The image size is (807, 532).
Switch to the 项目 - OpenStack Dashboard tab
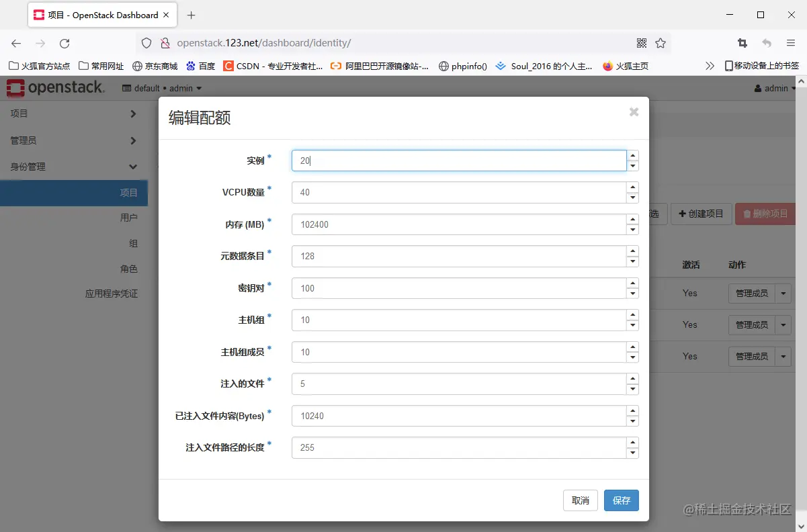pyautogui.click(x=94, y=14)
